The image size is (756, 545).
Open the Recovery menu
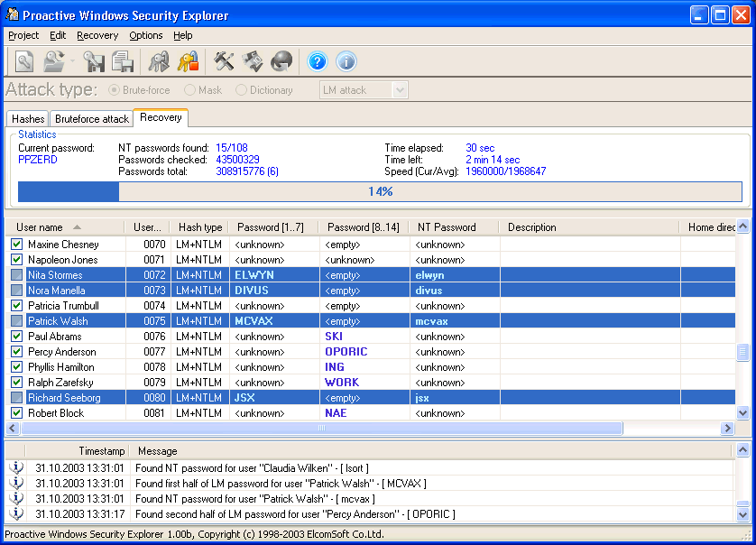pos(97,35)
